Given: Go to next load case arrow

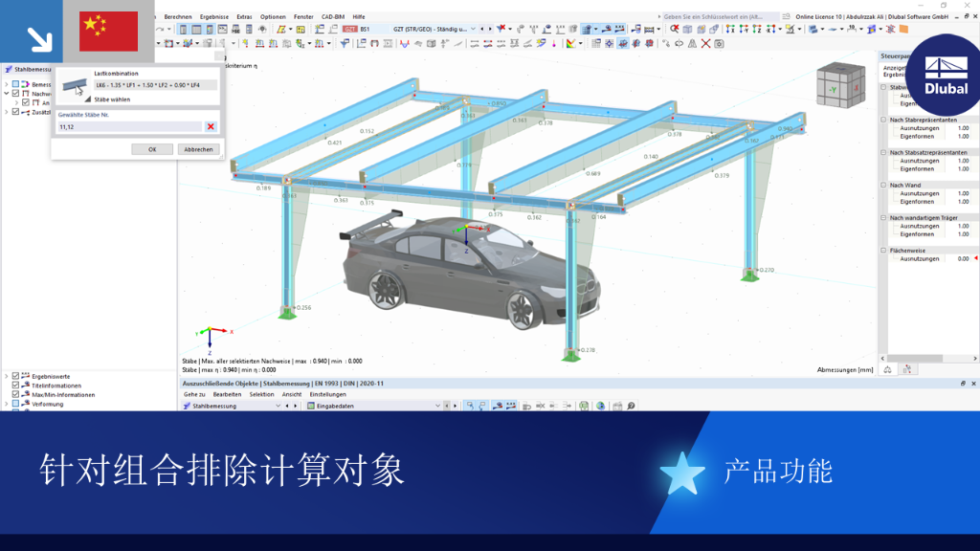Looking at the screenshot, I should click(491, 29).
